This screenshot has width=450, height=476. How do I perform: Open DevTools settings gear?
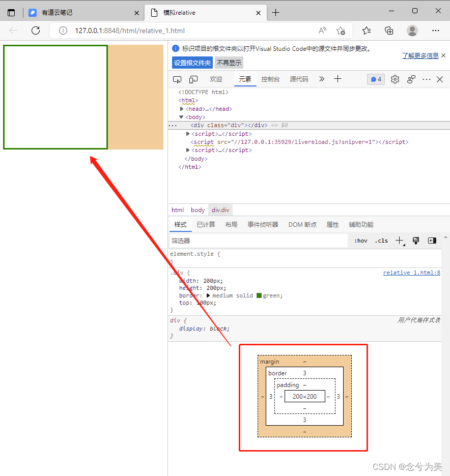(x=395, y=79)
